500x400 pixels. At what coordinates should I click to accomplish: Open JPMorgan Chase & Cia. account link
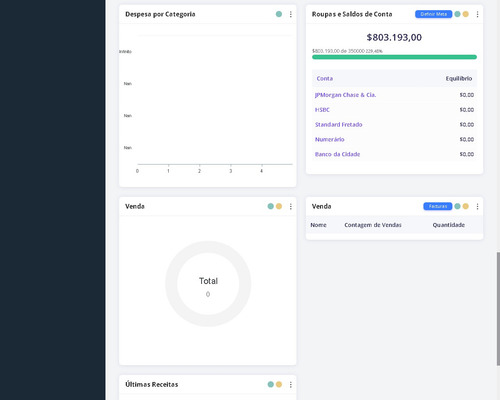point(345,95)
